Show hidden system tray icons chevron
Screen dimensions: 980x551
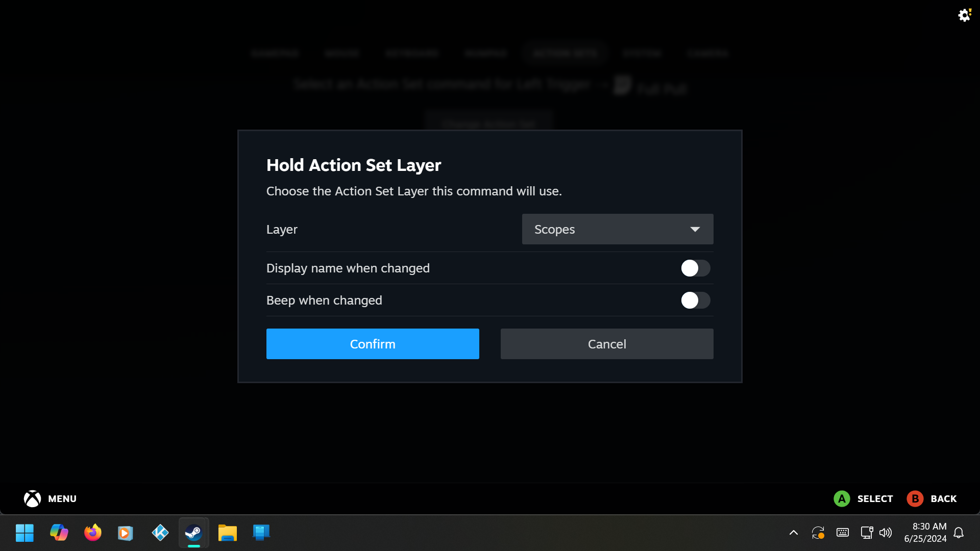click(793, 533)
